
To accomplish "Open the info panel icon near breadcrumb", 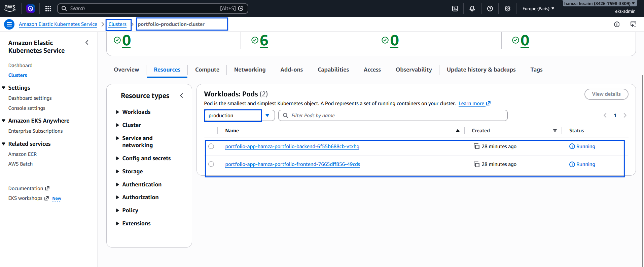I will 617,24.
